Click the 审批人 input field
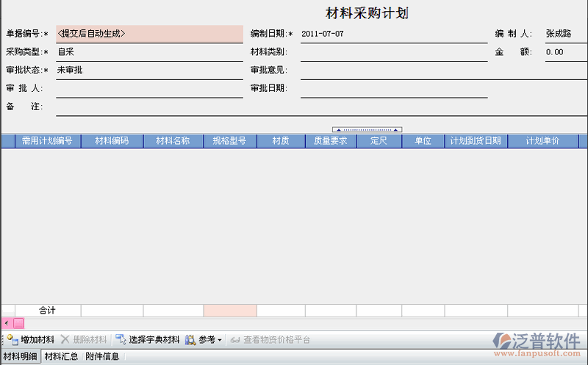Screen dimensions: 588x365 click(150, 88)
